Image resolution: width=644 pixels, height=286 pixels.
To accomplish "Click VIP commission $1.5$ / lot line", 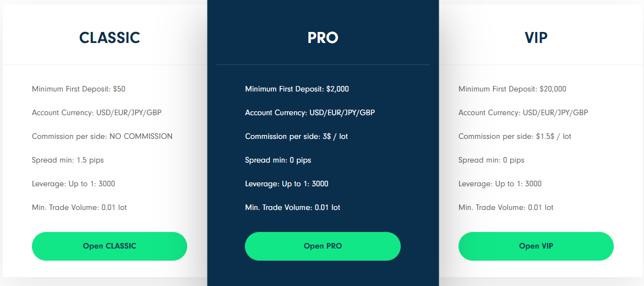I will tap(515, 137).
